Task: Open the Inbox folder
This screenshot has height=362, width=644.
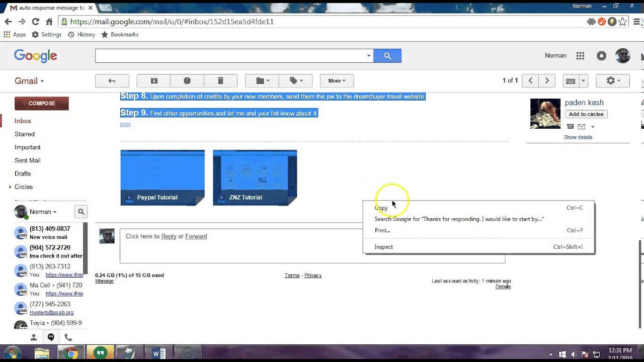Action: click(23, 121)
